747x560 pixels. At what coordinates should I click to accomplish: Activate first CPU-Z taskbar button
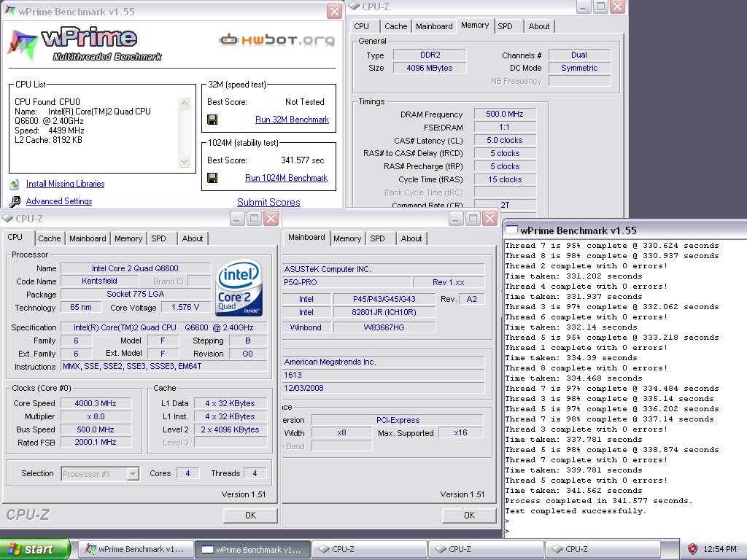369,549
